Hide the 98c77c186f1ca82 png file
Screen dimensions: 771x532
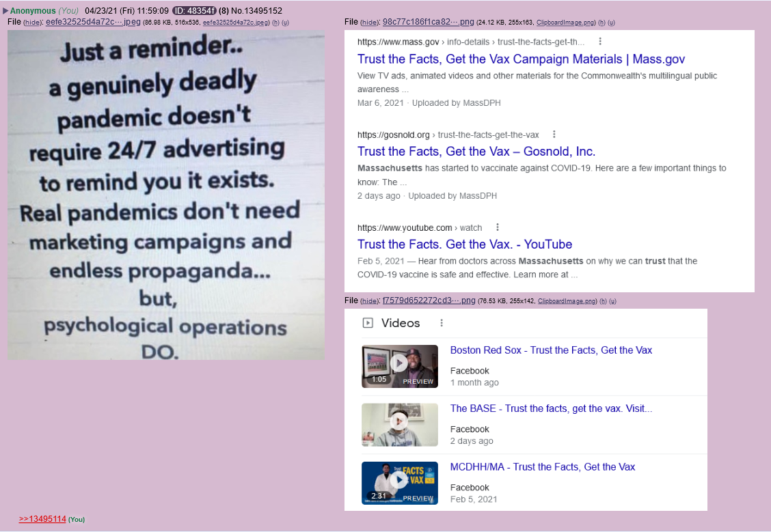[x=370, y=23]
